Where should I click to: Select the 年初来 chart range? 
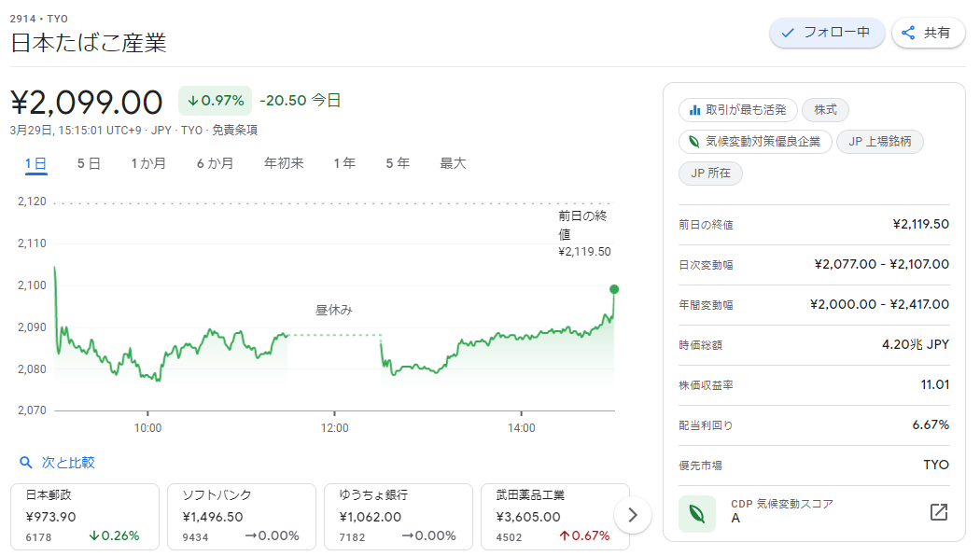pyautogui.click(x=284, y=163)
